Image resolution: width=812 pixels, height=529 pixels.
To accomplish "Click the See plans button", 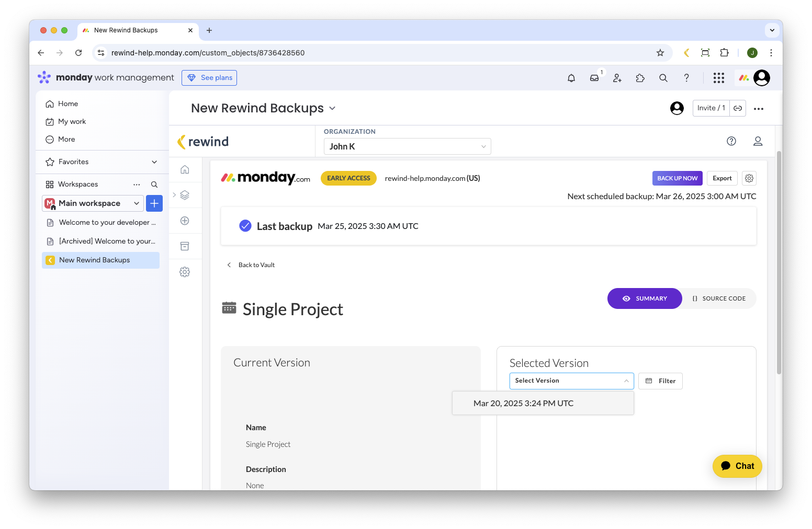I will 209,78.
